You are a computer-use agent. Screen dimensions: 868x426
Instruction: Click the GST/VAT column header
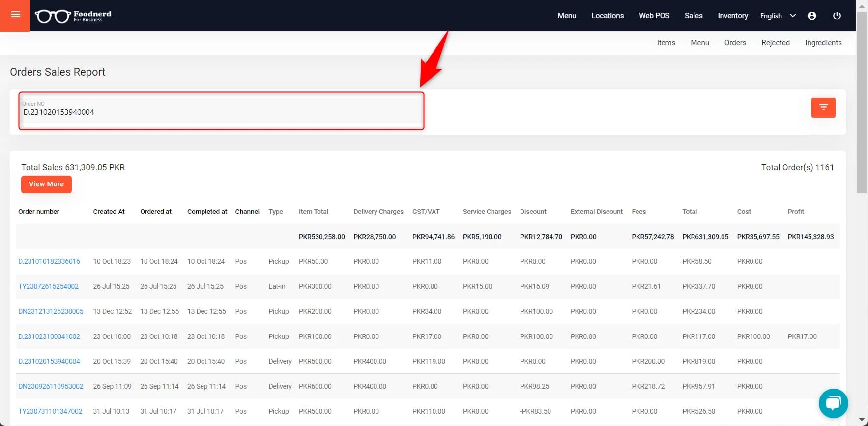pos(426,212)
